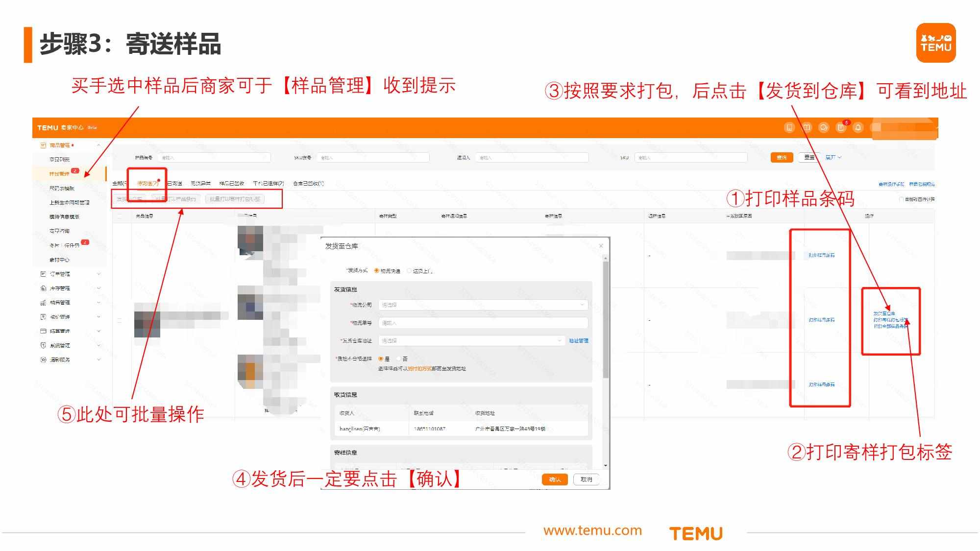Click the mobile phone icon in orange header
The width and height of the screenshot is (980, 551).
click(x=789, y=127)
